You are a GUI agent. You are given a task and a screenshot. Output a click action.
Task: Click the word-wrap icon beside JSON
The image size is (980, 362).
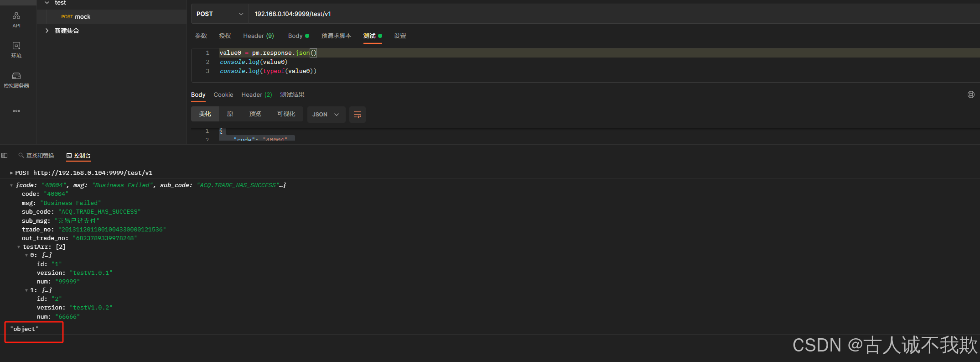358,115
